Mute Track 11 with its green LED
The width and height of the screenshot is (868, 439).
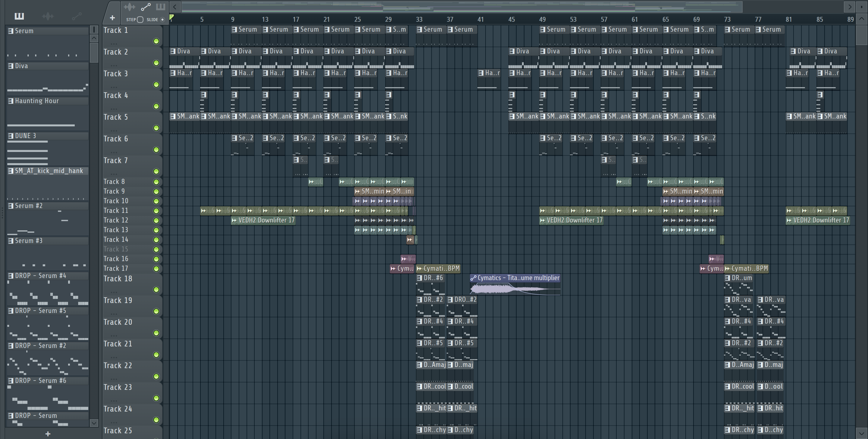156,211
